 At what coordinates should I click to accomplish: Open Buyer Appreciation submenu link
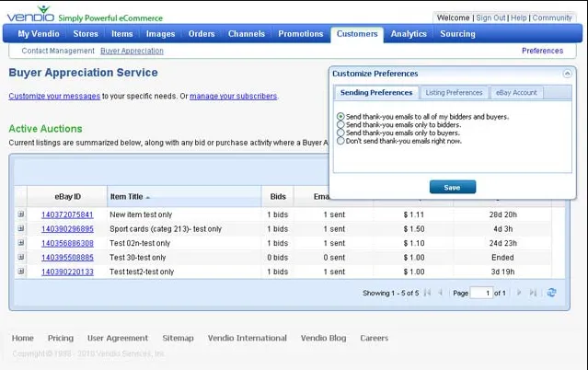132,51
